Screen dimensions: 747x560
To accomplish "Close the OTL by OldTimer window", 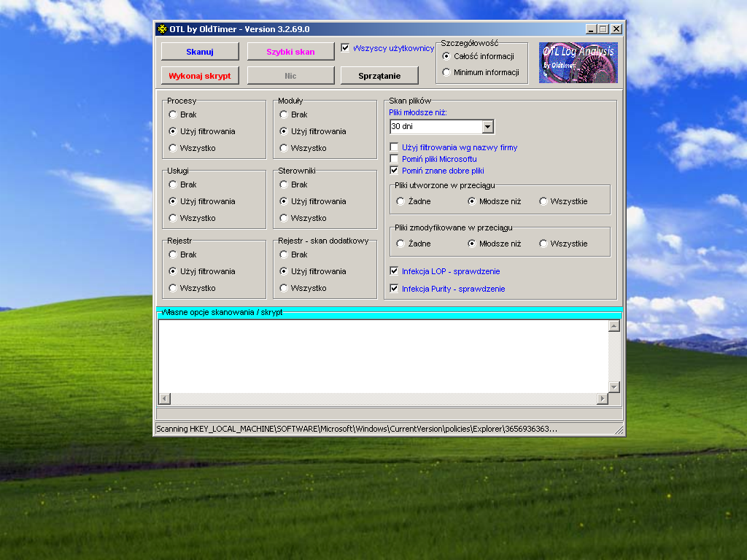I will 616,29.
